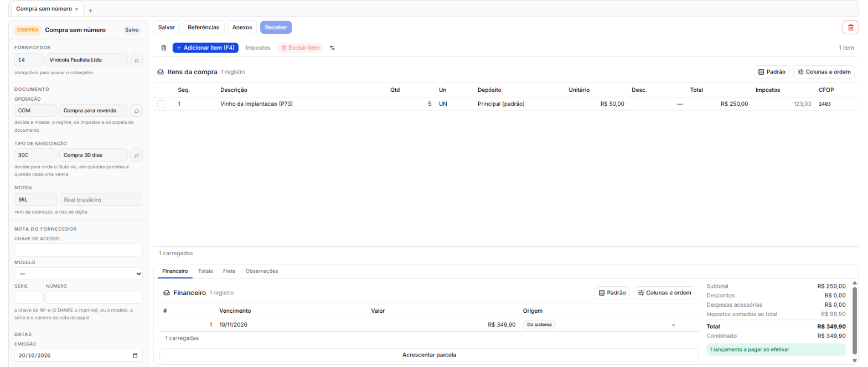Screen dimensions: 868x367
Task: Select the checkbox for Vinho da implantacao row
Action: click(161, 104)
